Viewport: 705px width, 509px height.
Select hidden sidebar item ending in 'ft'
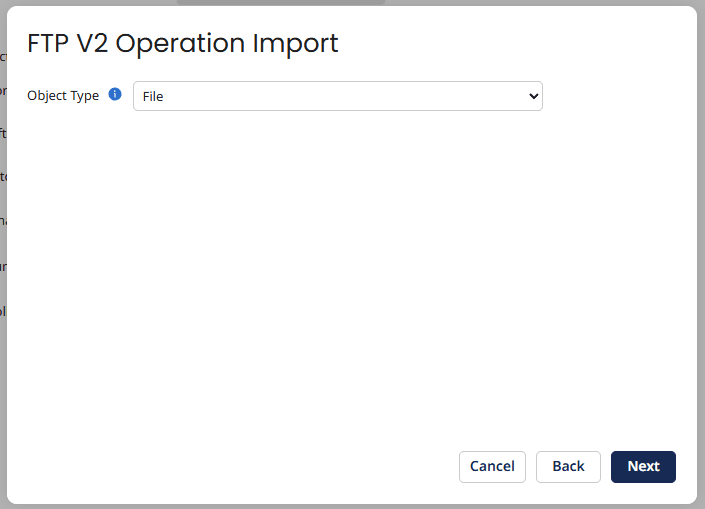(x=3, y=131)
